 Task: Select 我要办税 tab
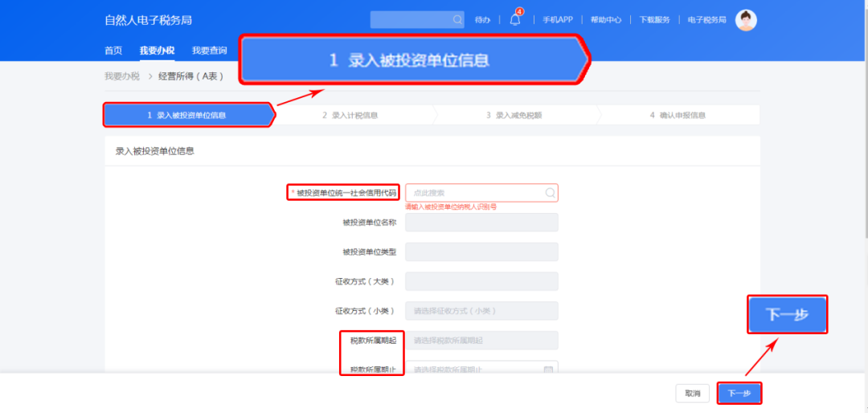157,51
